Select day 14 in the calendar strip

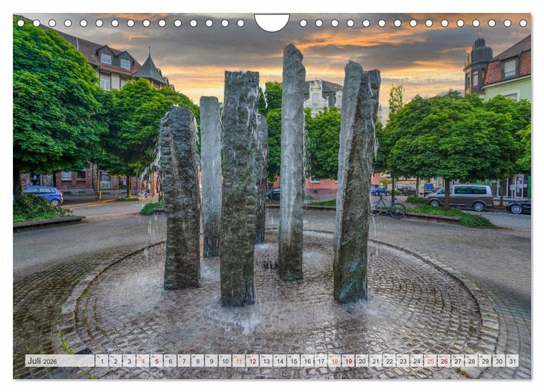point(279,361)
